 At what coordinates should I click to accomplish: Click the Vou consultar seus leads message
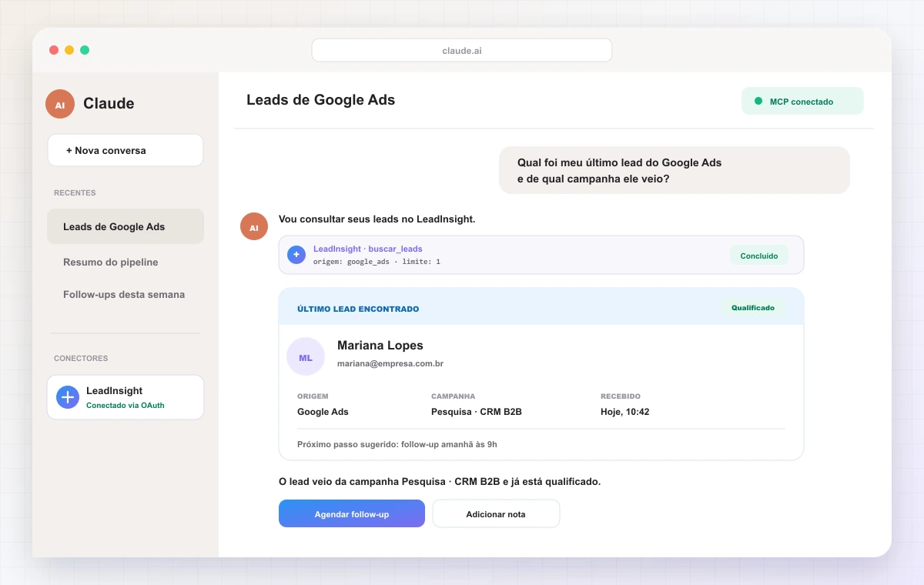pos(377,219)
